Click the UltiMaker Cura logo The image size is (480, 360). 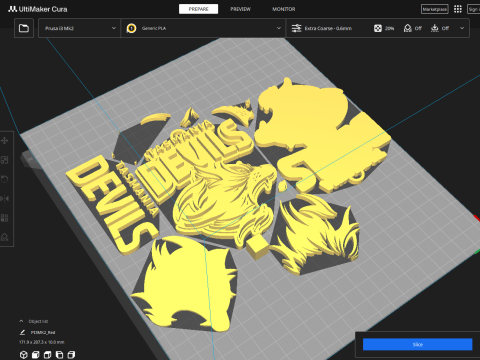(38, 9)
